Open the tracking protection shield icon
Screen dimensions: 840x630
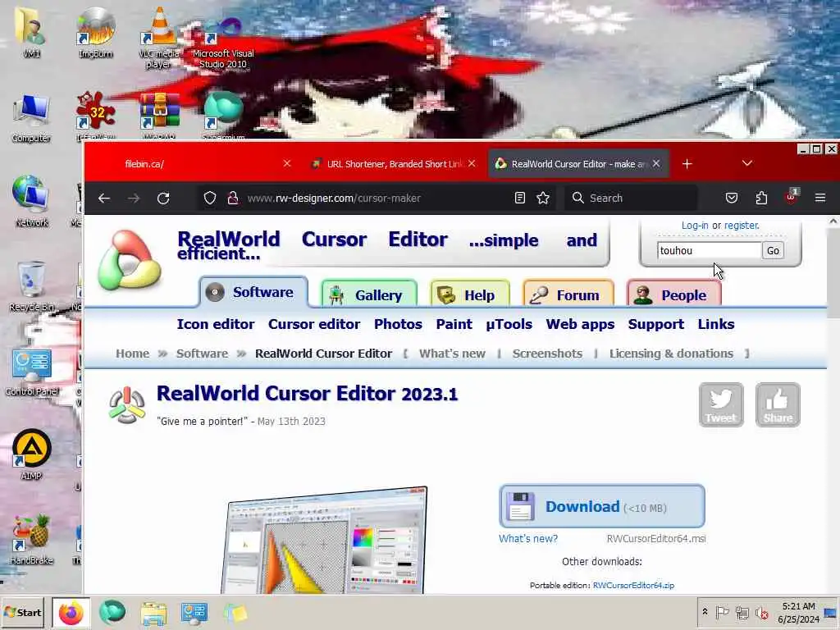[210, 199]
